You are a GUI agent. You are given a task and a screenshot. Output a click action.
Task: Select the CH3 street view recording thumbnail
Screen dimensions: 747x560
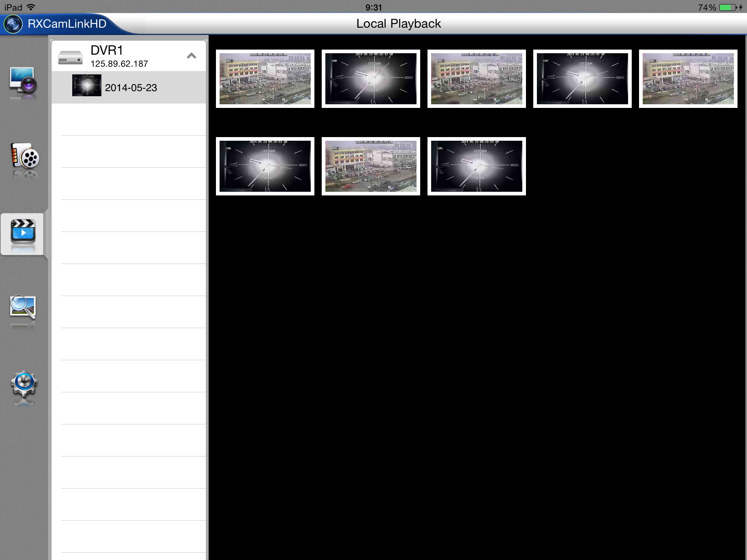pos(688,79)
